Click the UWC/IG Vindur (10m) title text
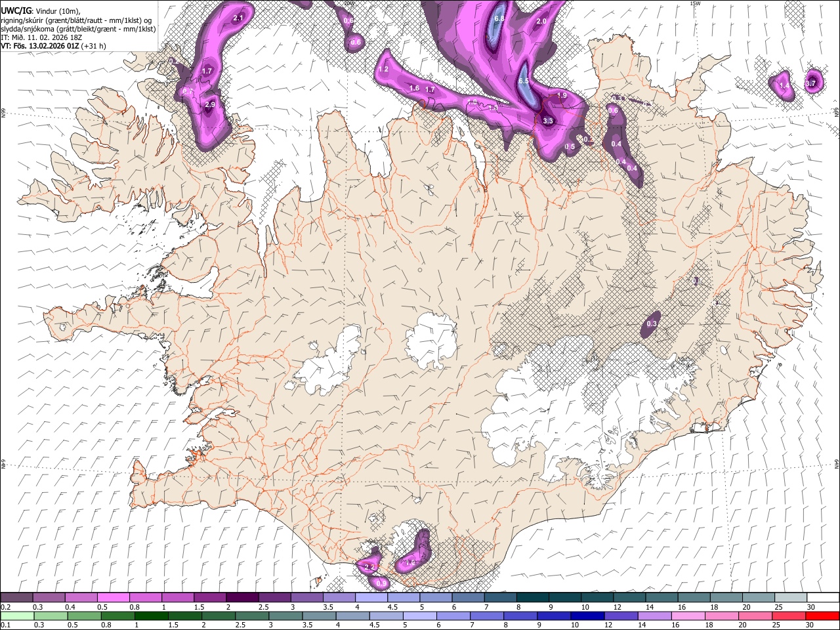Viewport: 840px width, 630px height. tap(41, 10)
